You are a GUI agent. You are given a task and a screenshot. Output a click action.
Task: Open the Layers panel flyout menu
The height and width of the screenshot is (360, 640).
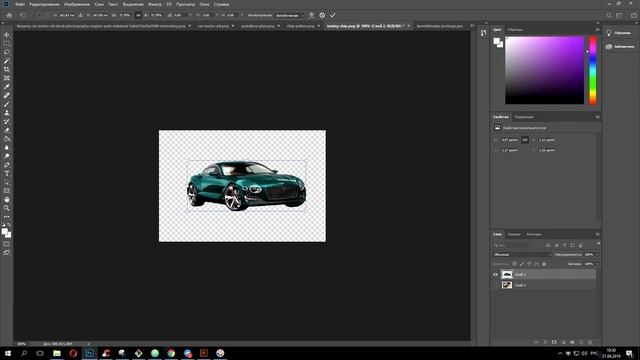tap(598, 234)
